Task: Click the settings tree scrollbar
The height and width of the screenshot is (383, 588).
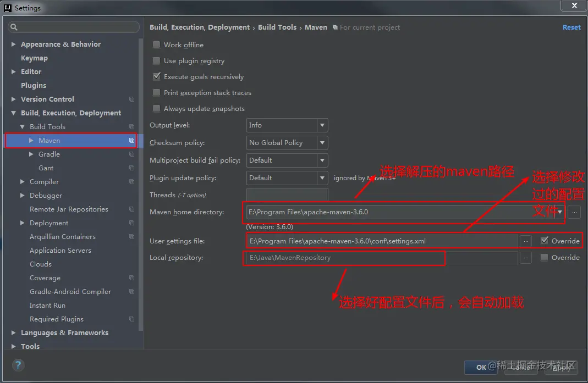Action: click(141, 185)
